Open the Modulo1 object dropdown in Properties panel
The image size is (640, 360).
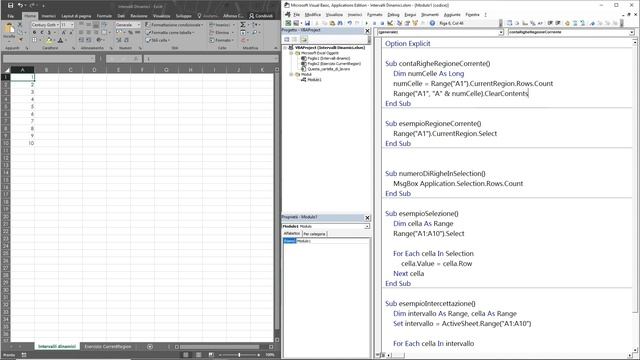click(367, 226)
